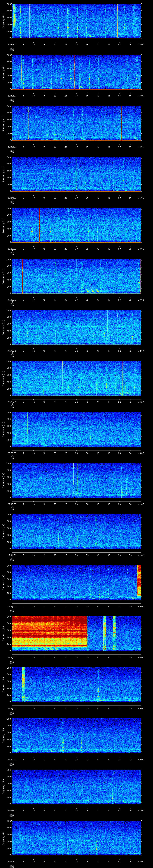Viewport: 153px width, 868px height.
Task: Click the '22:33:00' start time label
Action: (x=12, y=147)
